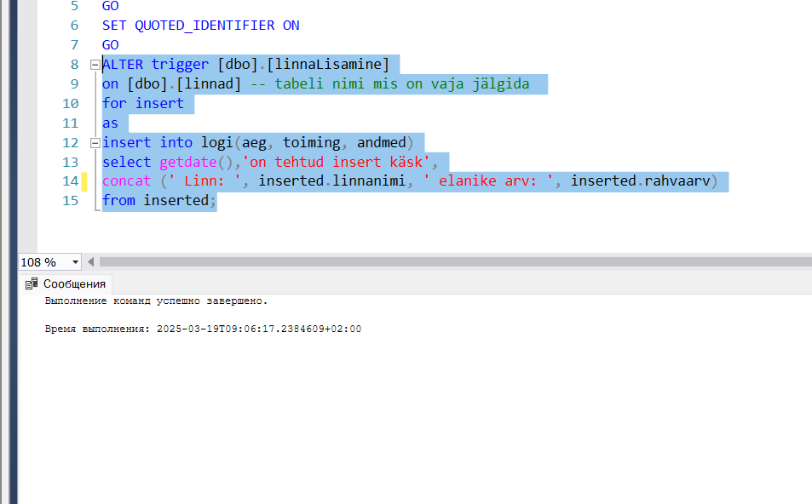
Task: Click 'for insert' on line 10
Action: (143, 104)
